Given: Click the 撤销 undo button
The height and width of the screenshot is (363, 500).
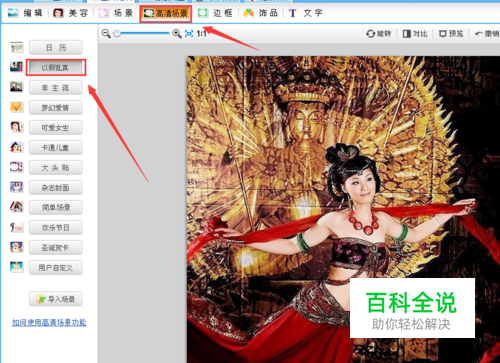Looking at the screenshot, I should click(x=487, y=34).
